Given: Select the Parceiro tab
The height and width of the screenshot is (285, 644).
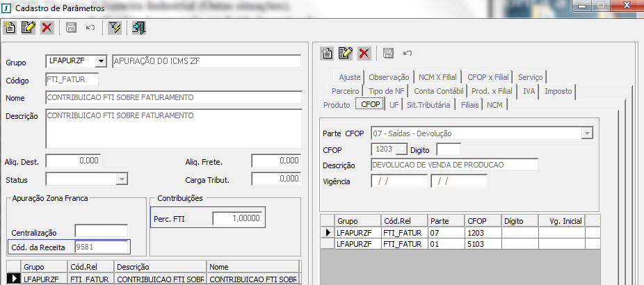Looking at the screenshot, I should pyautogui.click(x=346, y=91).
